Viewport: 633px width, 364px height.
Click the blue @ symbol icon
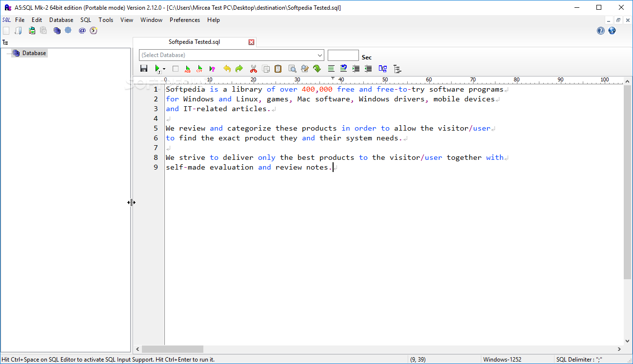[82, 31]
